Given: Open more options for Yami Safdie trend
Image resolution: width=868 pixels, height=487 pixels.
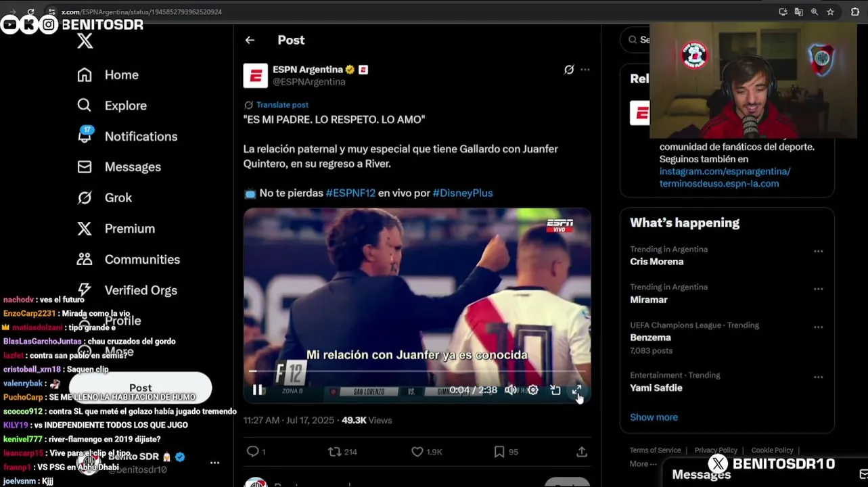Looking at the screenshot, I should [x=818, y=377].
